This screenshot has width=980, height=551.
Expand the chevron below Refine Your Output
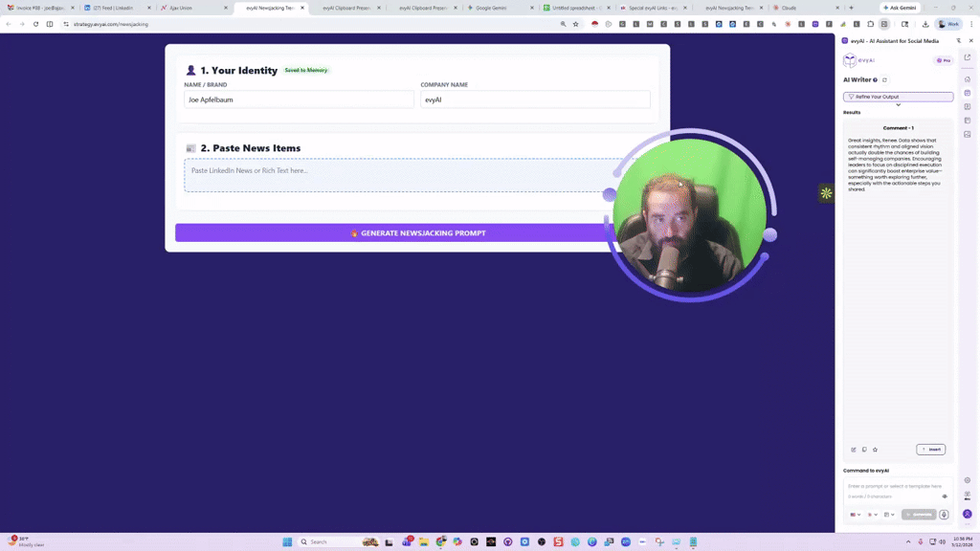tap(899, 105)
